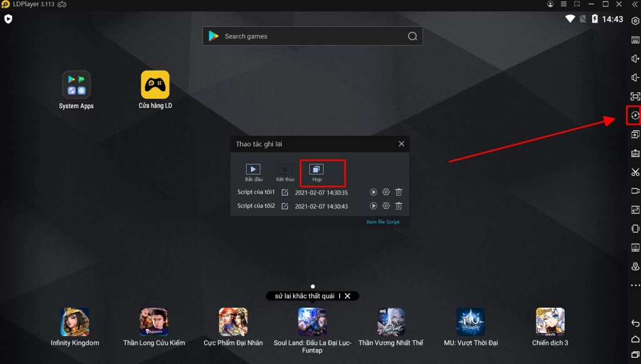The height and width of the screenshot is (364, 641).
Task: Open the multi-instance manager icon
Action: (x=635, y=134)
